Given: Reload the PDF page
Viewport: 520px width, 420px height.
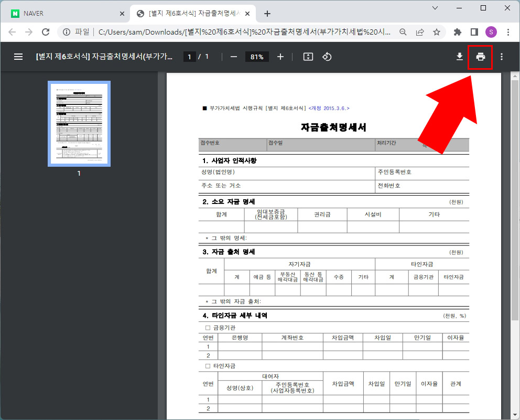Looking at the screenshot, I should coord(46,32).
